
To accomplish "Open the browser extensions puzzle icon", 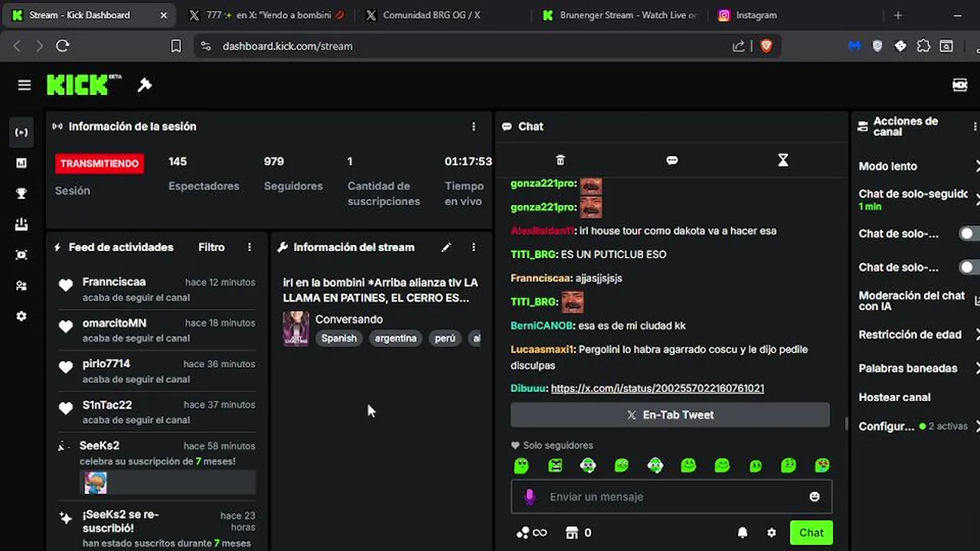I will click(923, 46).
